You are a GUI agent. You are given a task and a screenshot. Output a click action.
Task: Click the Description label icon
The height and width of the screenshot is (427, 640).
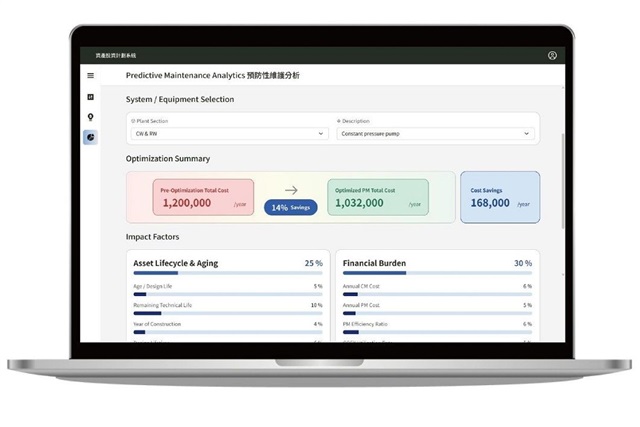click(x=339, y=121)
